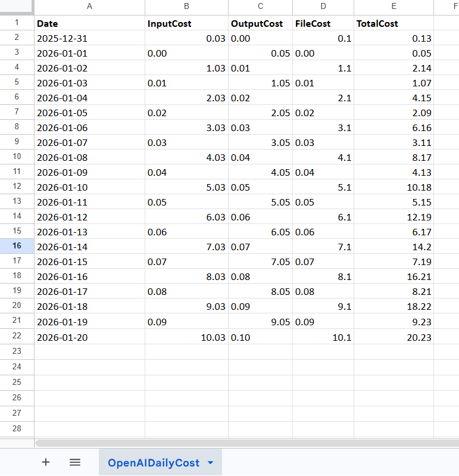
Task: Select FileCost value 2.1
Action: tap(323, 98)
